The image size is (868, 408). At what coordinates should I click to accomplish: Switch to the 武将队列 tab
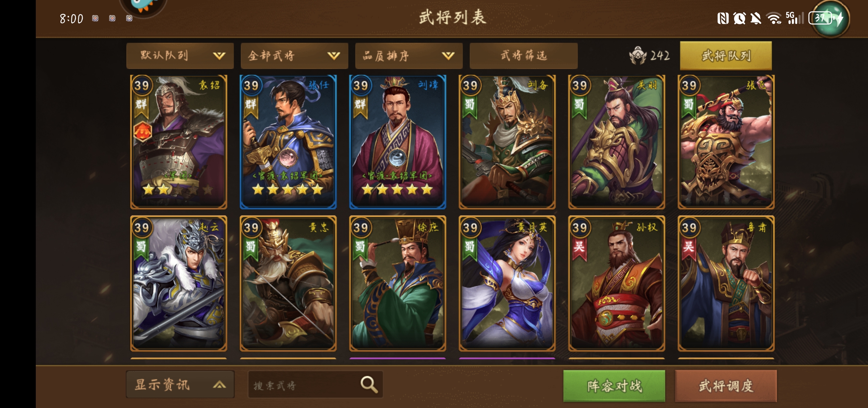point(726,56)
